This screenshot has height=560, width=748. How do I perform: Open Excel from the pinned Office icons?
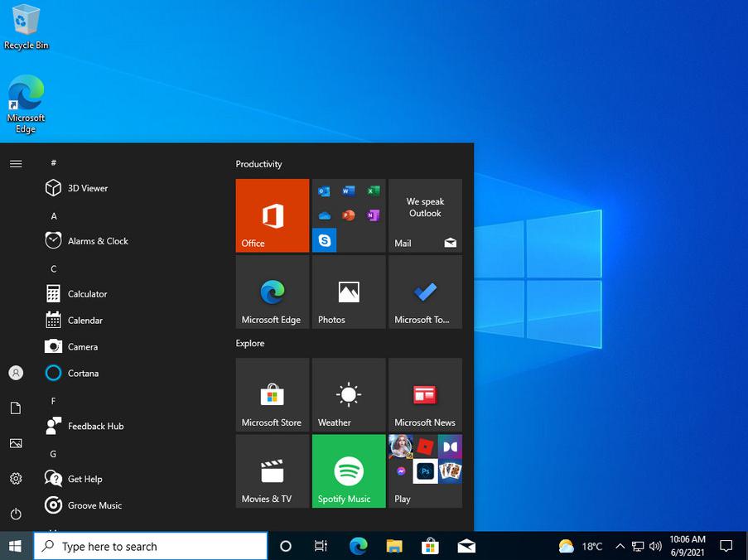371,192
